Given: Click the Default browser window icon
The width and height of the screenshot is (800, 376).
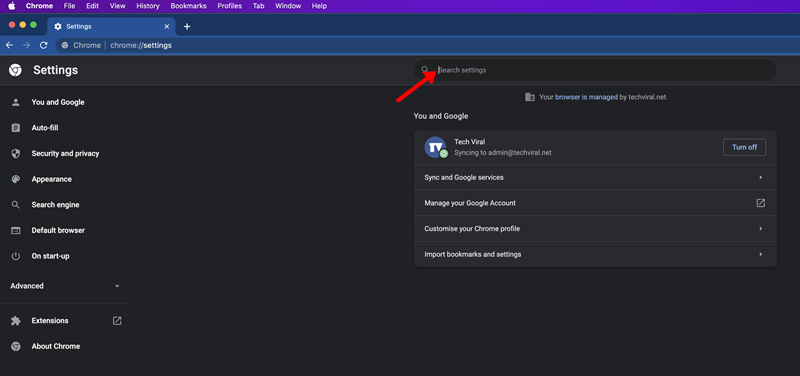Looking at the screenshot, I should (x=16, y=231).
